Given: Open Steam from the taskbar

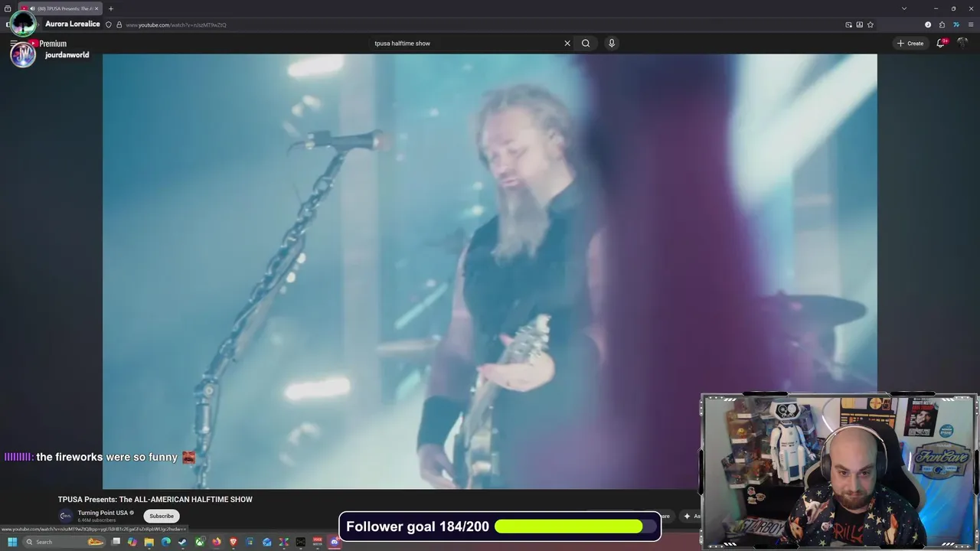Looking at the screenshot, I should [x=182, y=542].
